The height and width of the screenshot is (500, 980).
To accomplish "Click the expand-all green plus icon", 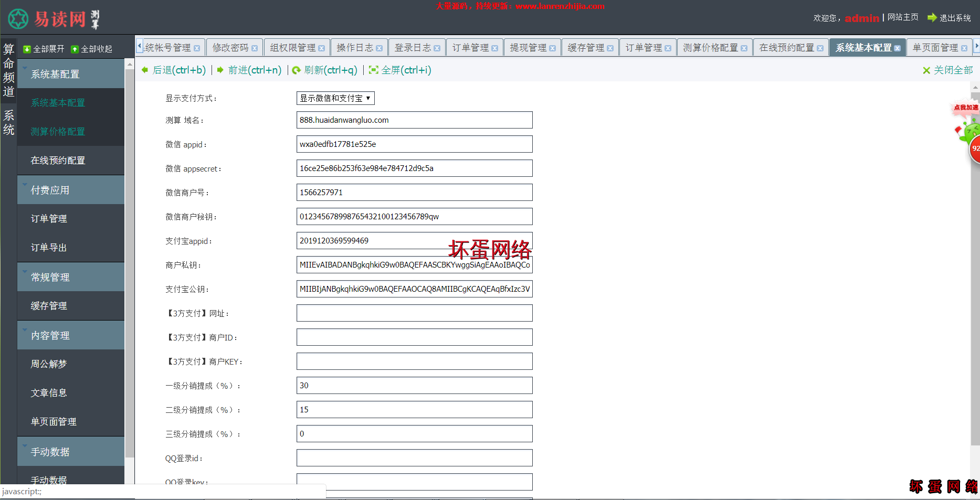I will point(27,49).
